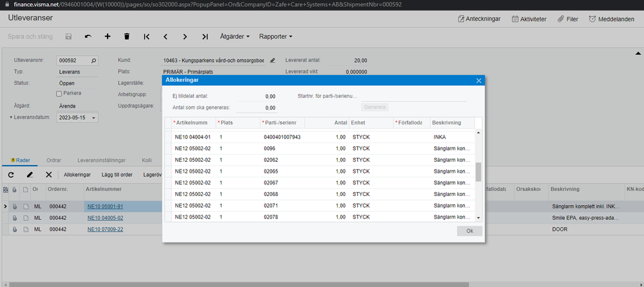Select serial number 02078 cell

(282, 217)
